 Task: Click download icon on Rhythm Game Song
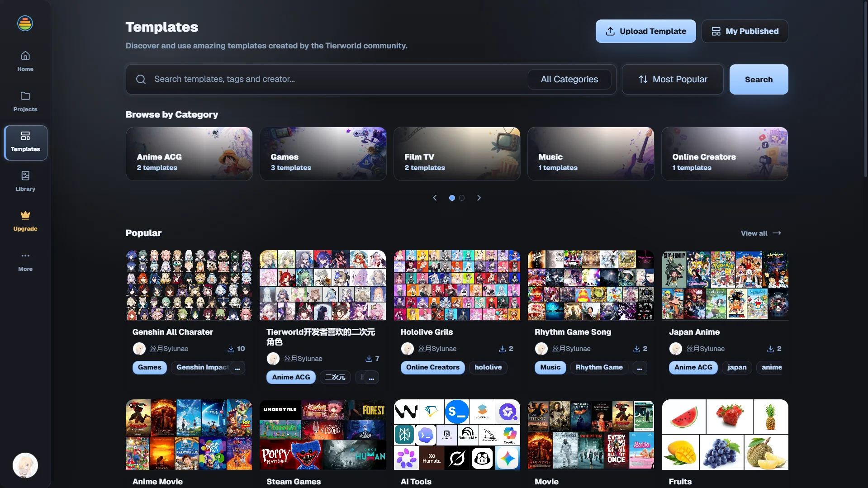(x=636, y=349)
